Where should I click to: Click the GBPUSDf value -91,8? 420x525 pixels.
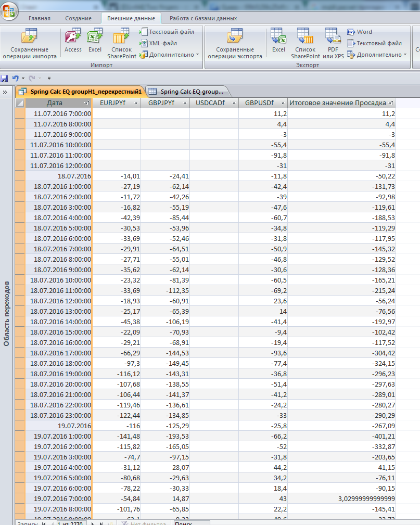click(x=263, y=156)
